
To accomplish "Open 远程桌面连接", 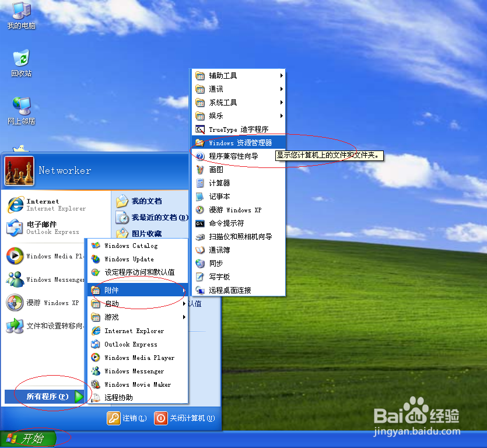I will pyautogui.click(x=239, y=290).
